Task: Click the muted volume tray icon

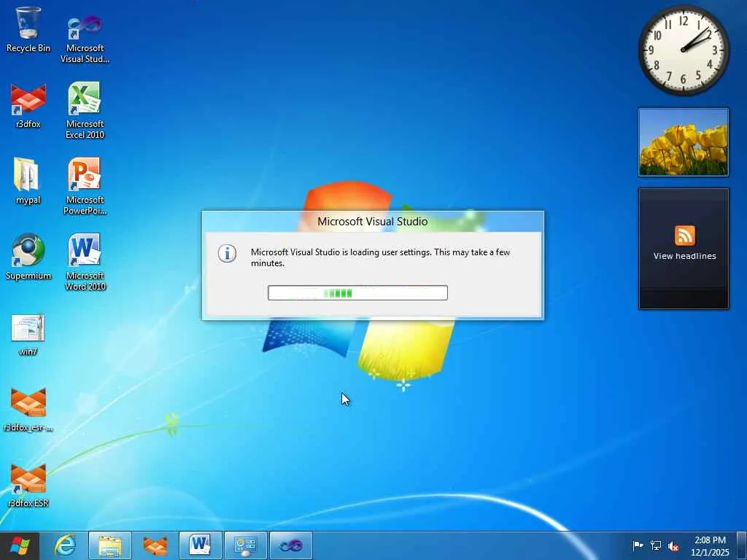Action: [673, 545]
